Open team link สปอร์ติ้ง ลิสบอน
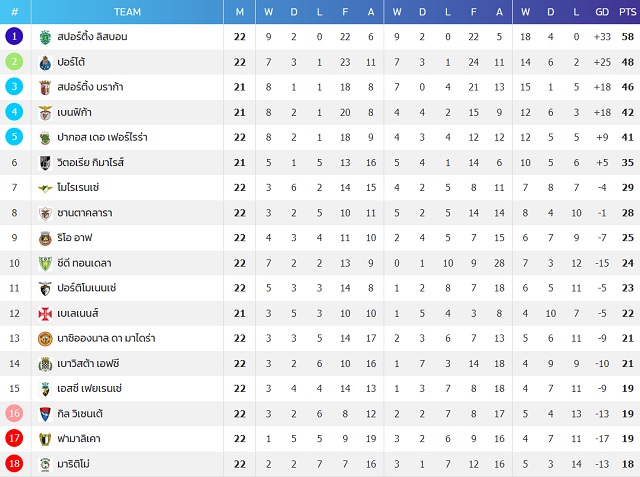This screenshot has height=477, width=640. pos(92,37)
